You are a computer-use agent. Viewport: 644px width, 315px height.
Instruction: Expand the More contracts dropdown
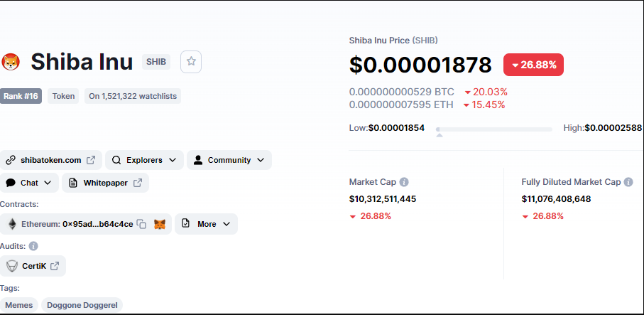pos(206,224)
